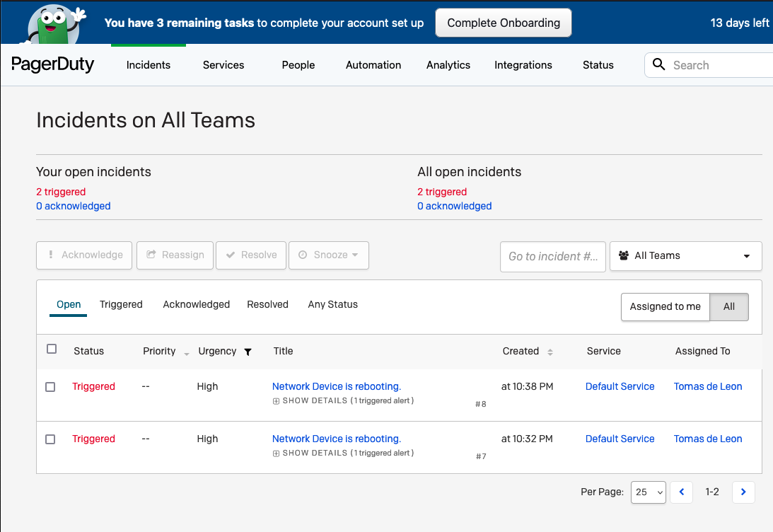Select checkbox for incident #8

tap(50, 387)
